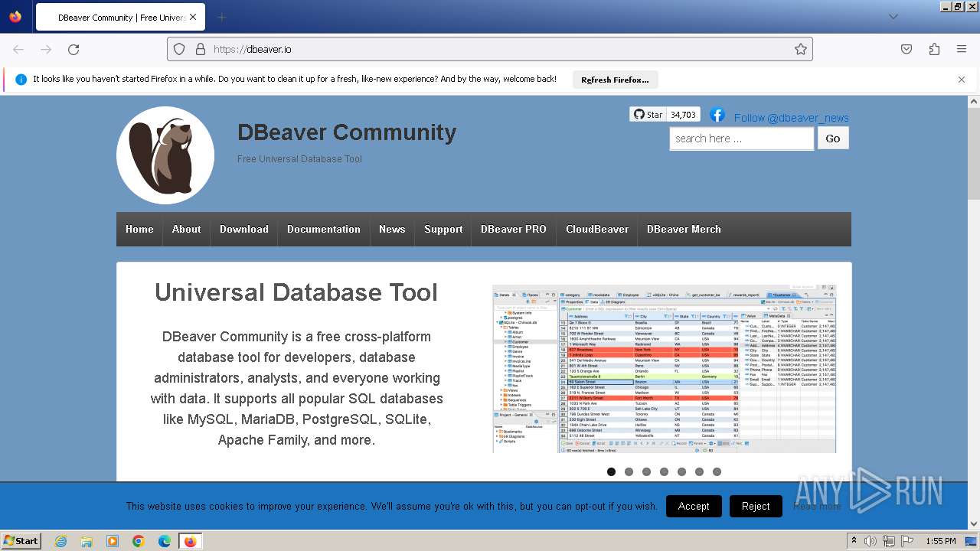
Task: Open Microsoft Edge from taskbar
Action: [x=165, y=541]
